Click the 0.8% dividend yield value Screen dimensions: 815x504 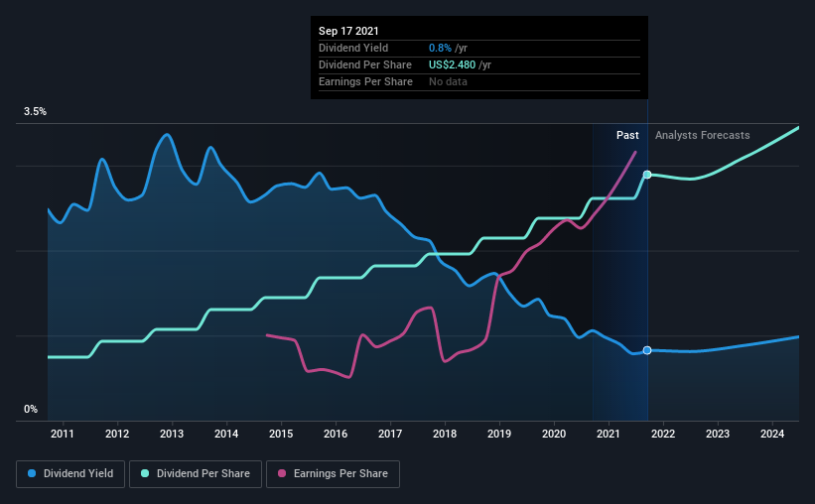tap(440, 48)
